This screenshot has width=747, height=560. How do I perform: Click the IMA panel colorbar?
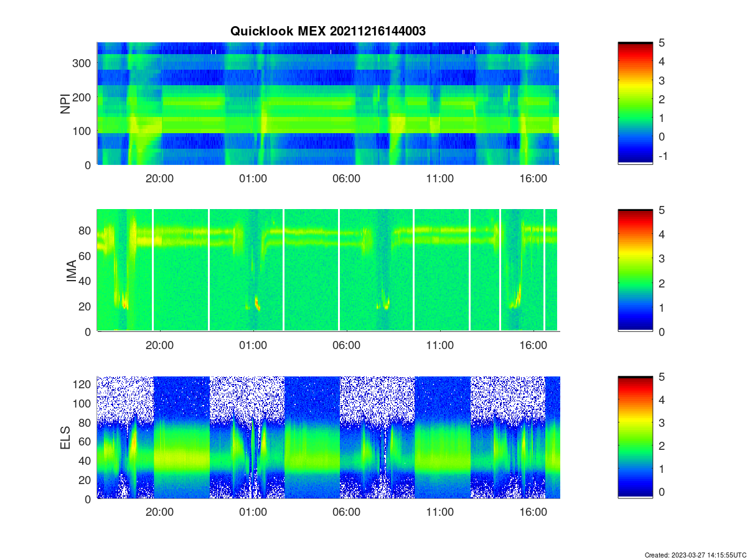(635, 271)
